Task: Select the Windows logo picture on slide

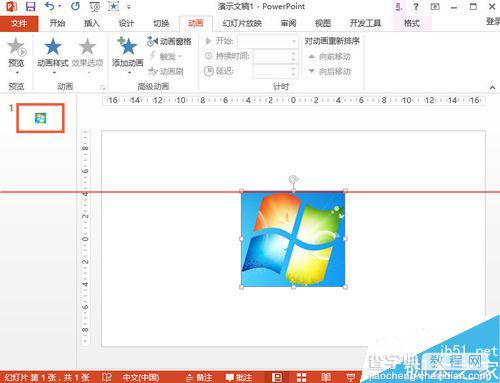Action: (x=293, y=239)
